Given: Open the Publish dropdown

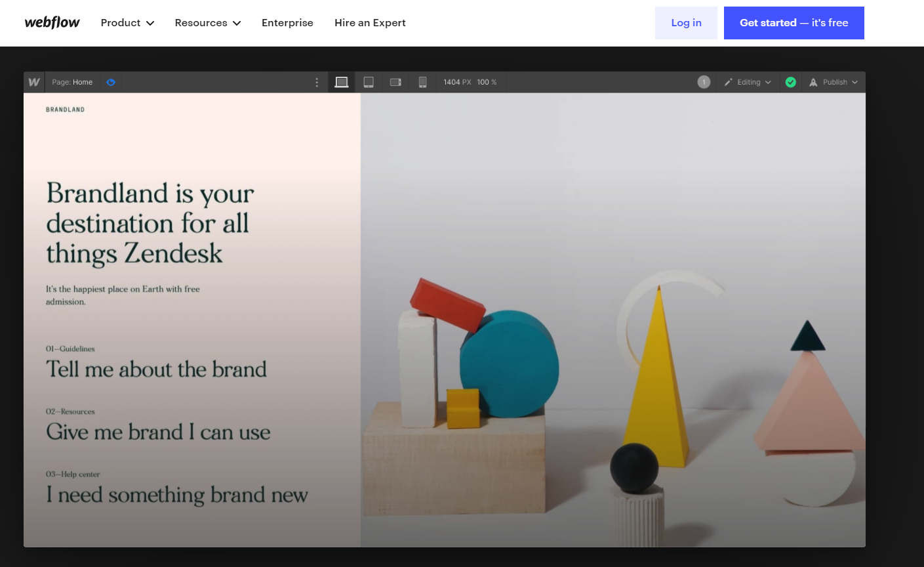Looking at the screenshot, I should [x=834, y=82].
